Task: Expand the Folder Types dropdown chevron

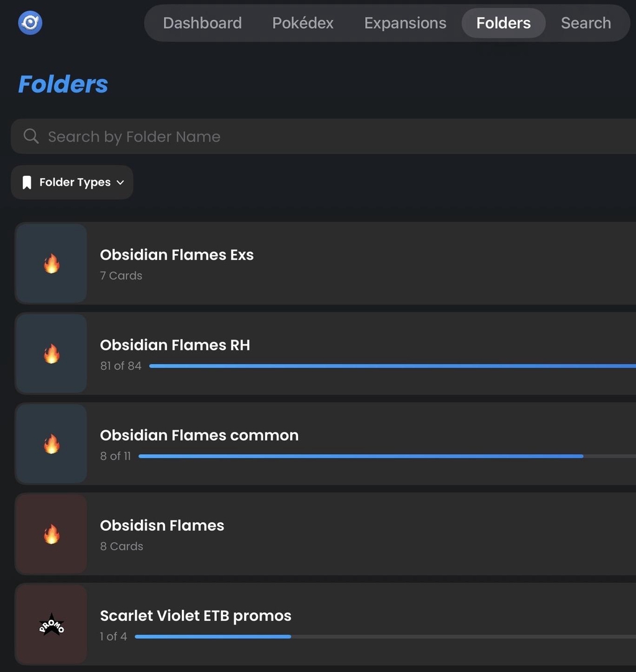Action: point(120,183)
